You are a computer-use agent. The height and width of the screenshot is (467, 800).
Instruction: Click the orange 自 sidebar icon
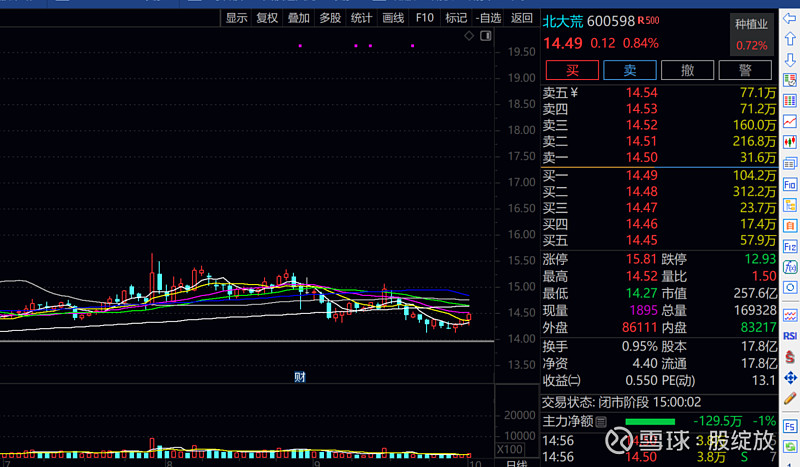click(x=790, y=226)
